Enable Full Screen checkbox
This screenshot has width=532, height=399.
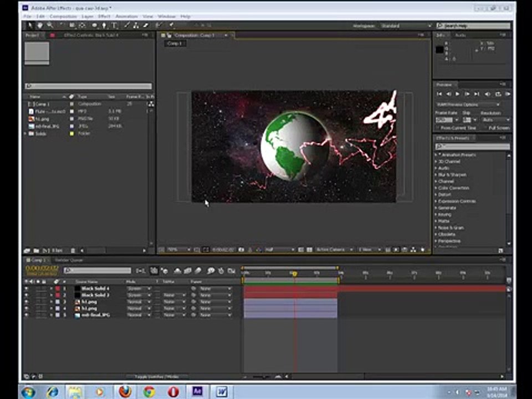(x=485, y=128)
